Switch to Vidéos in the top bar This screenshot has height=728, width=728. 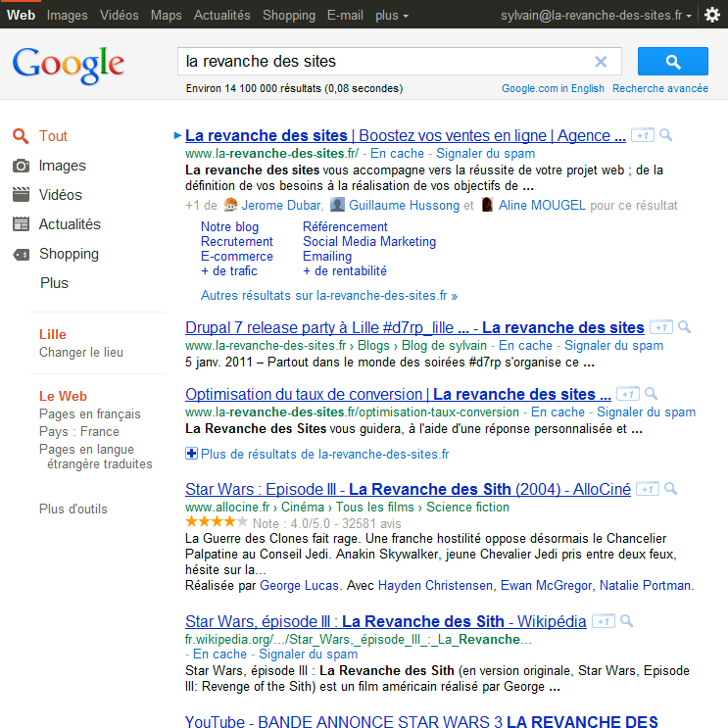click(x=120, y=16)
